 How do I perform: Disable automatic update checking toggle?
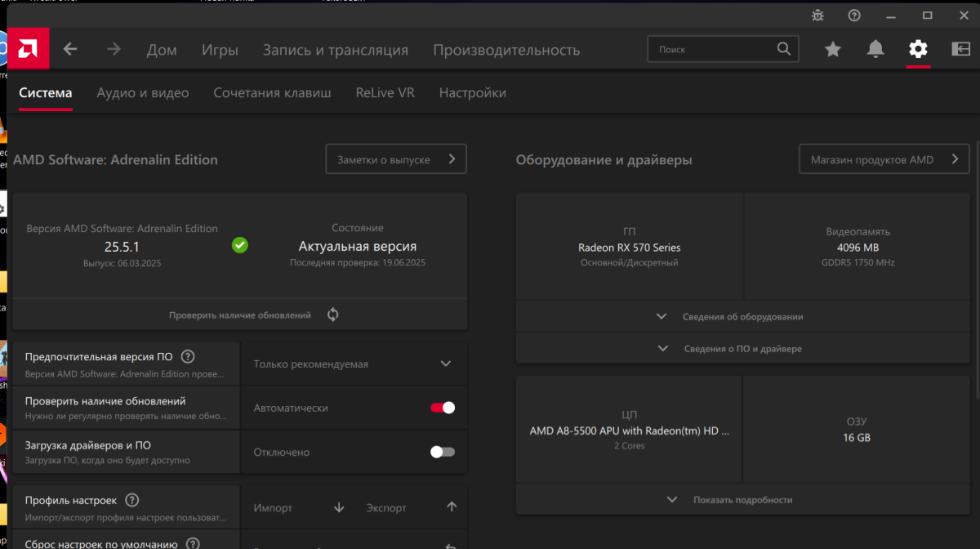[443, 408]
